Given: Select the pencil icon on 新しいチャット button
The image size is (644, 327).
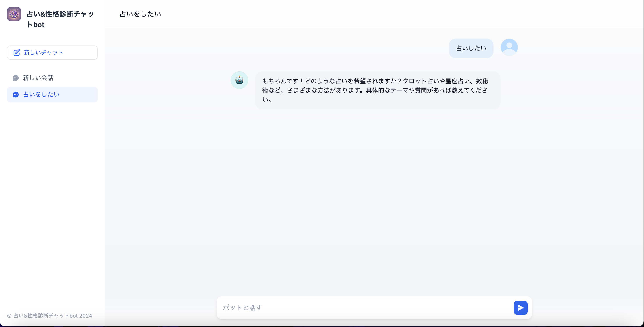Looking at the screenshot, I should [x=16, y=53].
